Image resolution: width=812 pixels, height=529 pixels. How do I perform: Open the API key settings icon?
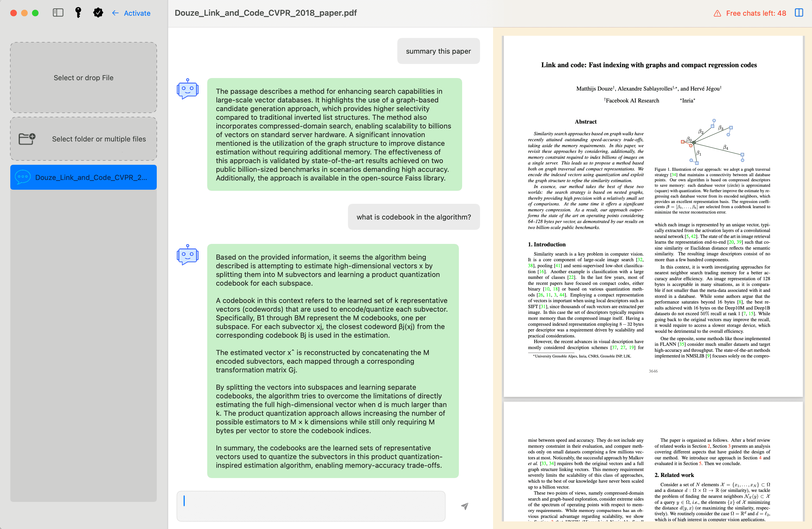pyautogui.click(x=78, y=13)
